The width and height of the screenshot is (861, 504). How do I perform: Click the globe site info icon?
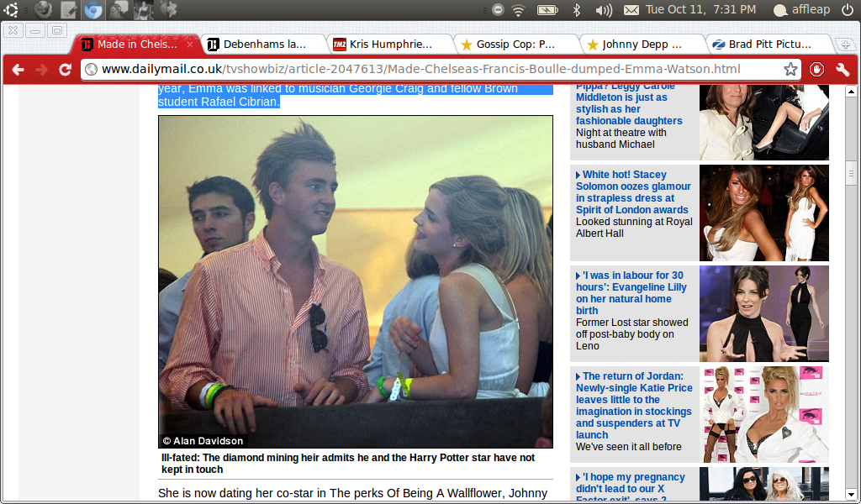91,69
